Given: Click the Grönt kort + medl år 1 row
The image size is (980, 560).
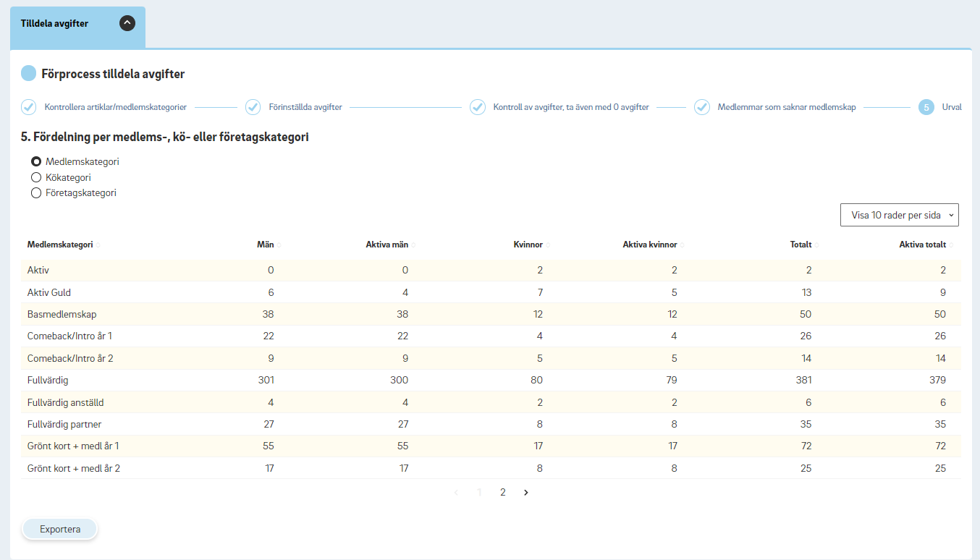Looking at the screenshot, I should click(491, 446).
